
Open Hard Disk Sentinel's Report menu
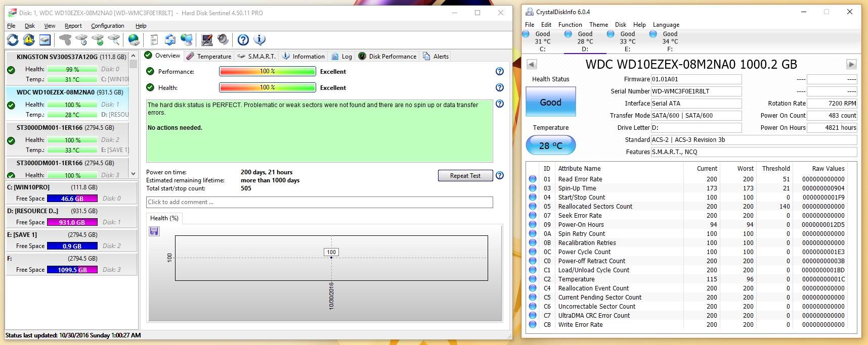[x=73, y=26]
